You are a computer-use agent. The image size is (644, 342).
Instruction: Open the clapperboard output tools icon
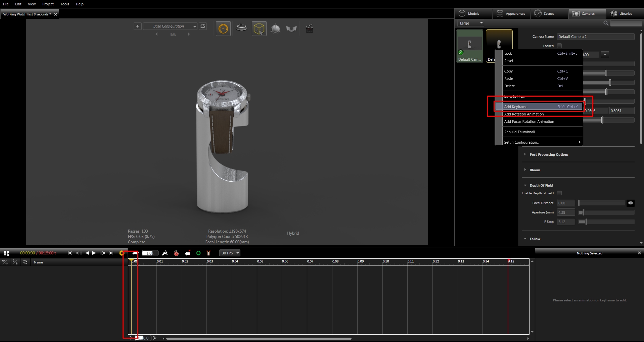[x=309, y=29]
